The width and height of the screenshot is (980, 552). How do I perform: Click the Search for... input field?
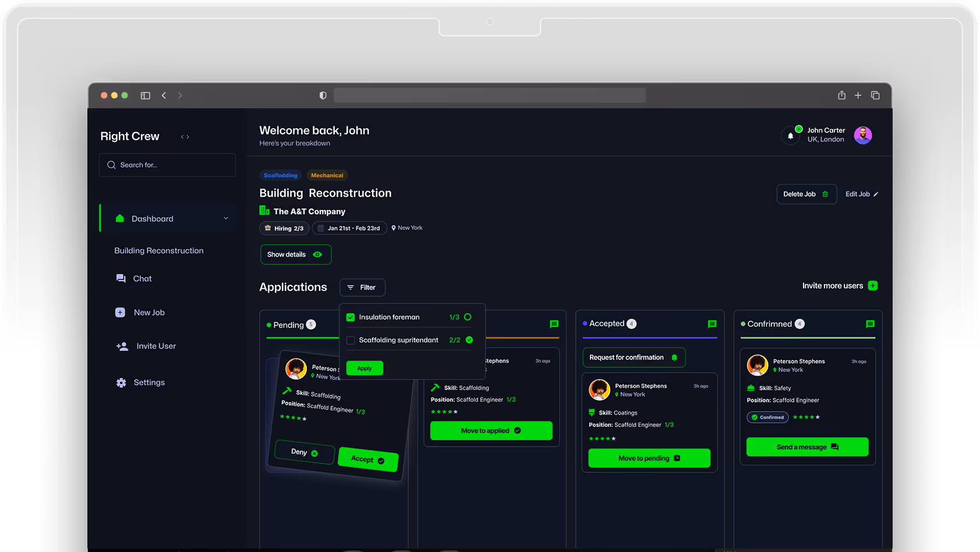[168, 165]
